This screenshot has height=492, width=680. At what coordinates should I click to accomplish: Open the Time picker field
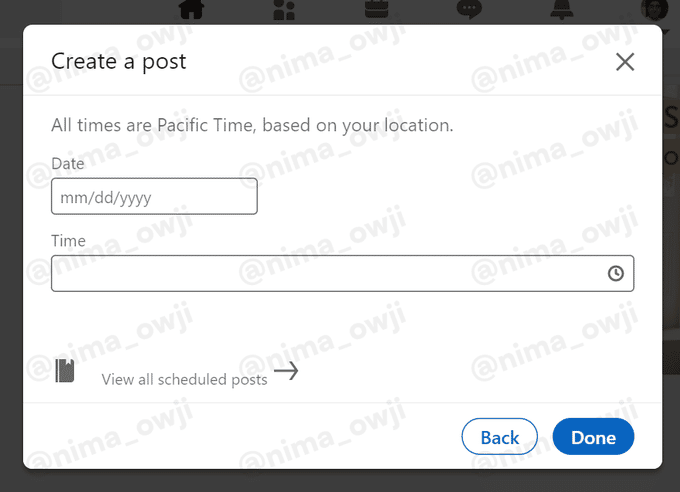330,273
